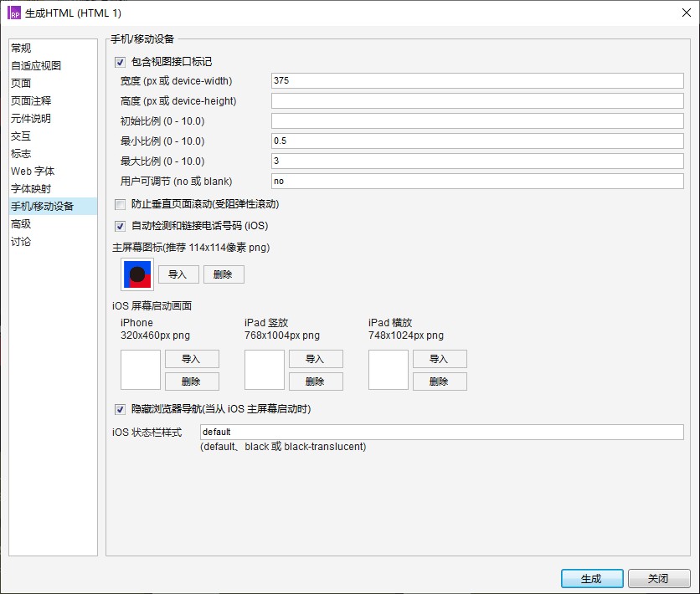Click the 初始比例 input field
This screenshot has width=700, height=594.
tap(477, 120)
